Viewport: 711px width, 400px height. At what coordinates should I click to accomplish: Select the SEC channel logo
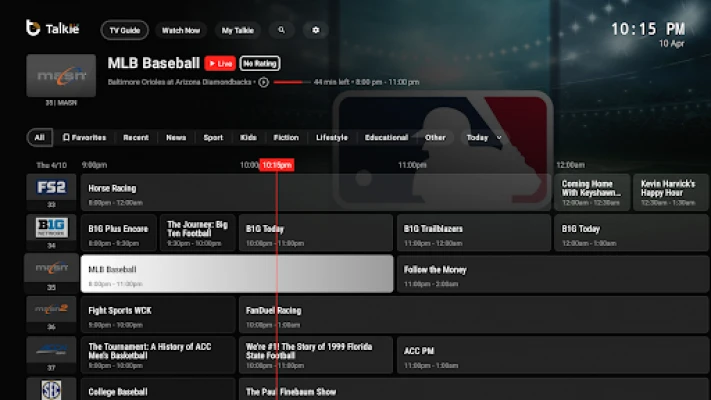(x=51, y=388)
